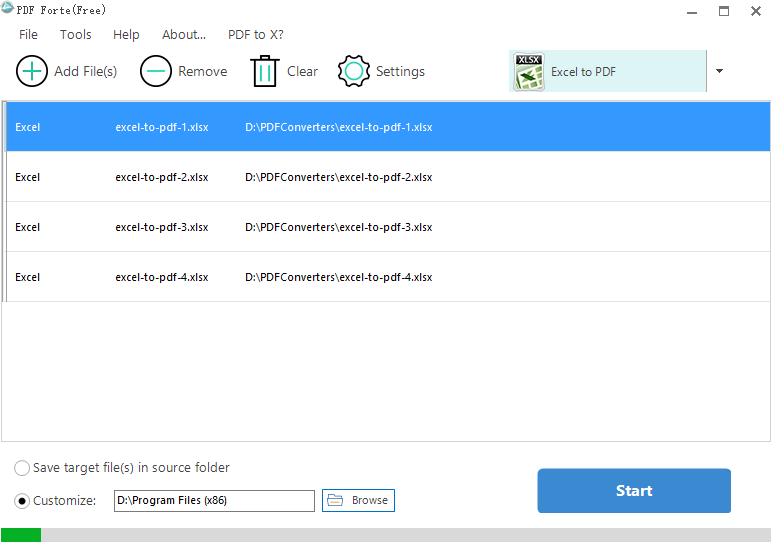Close the PDF Forte window
This screenshot has width=772, height=545.
[756, 11]
